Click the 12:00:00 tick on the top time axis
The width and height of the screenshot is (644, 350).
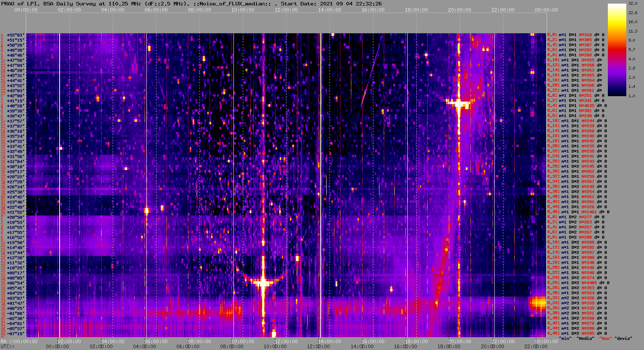pyautogui.click(x=286, y=10)
